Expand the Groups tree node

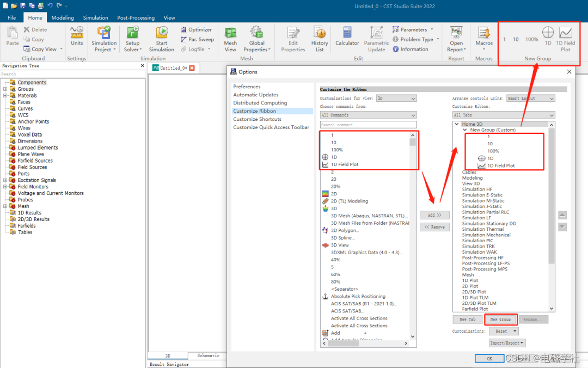click(5, 89)
